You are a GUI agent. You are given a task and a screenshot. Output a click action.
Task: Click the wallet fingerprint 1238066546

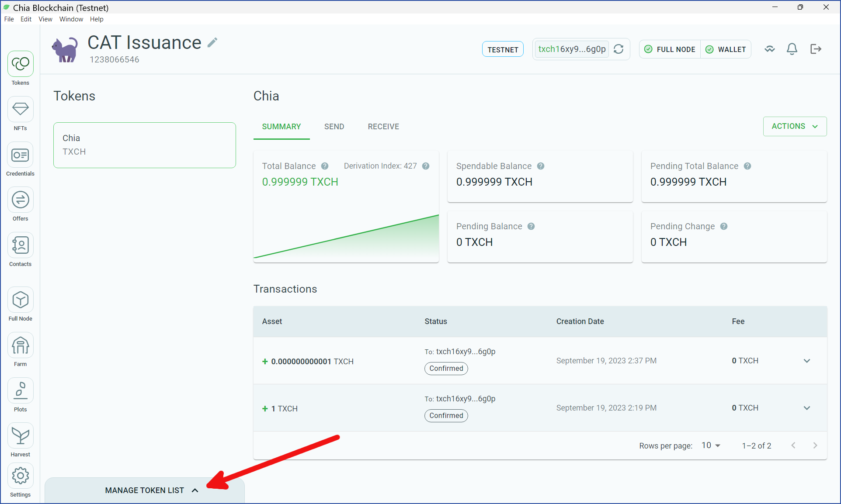coord(115,59)
